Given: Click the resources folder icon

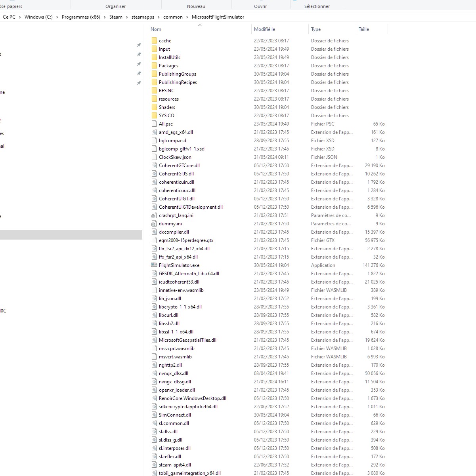Looking at the screenshot, I should click(154, 99).
